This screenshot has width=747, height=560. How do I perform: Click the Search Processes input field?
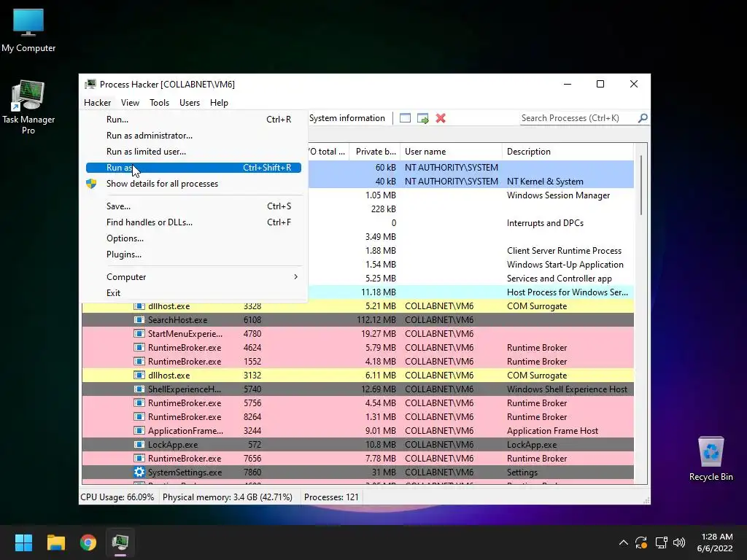click(578, 118)
